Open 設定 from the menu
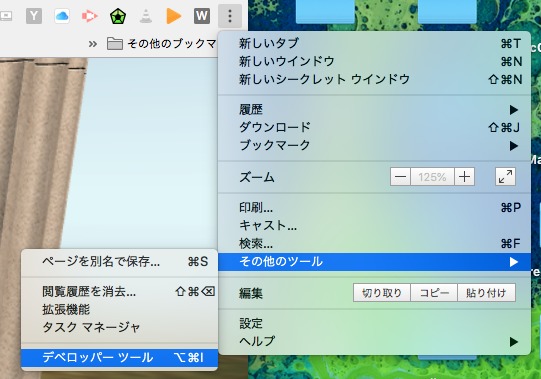 [374, 323]
